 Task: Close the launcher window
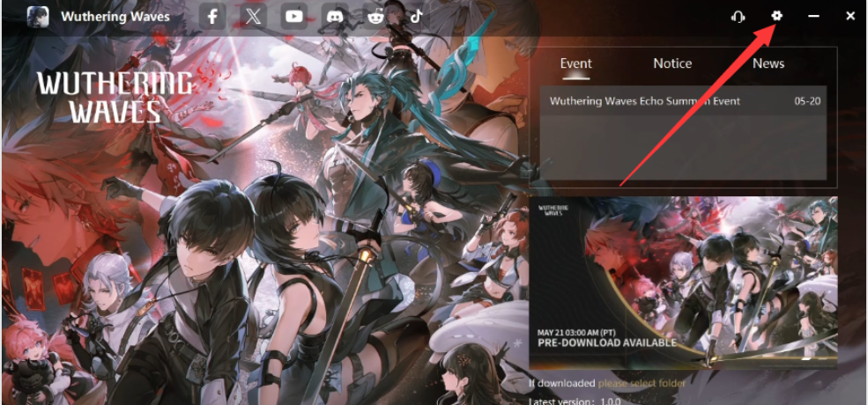tap(851, 16)
